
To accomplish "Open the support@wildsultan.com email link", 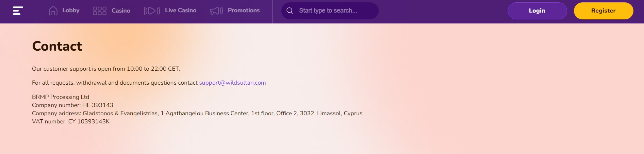I will 232,83.
